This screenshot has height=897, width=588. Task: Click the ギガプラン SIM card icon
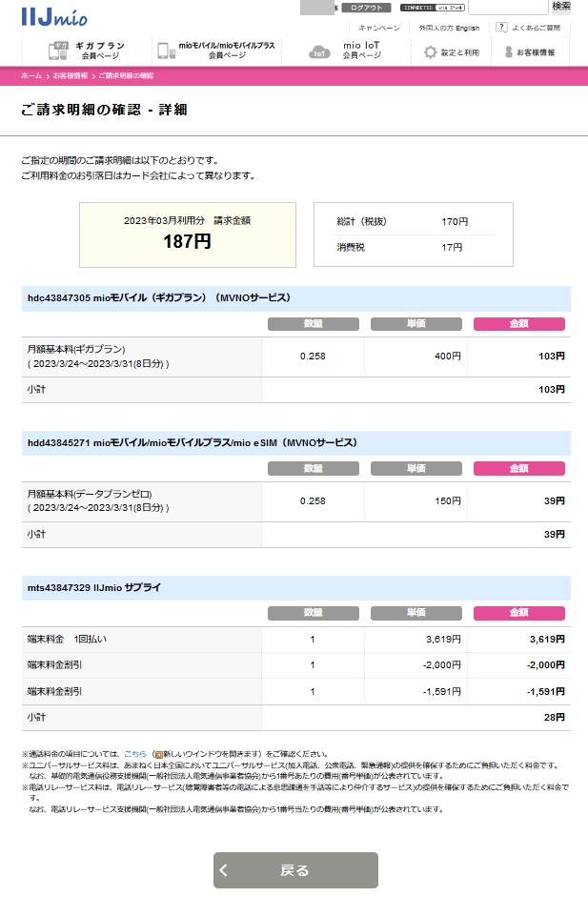click(x=60, y=50)
